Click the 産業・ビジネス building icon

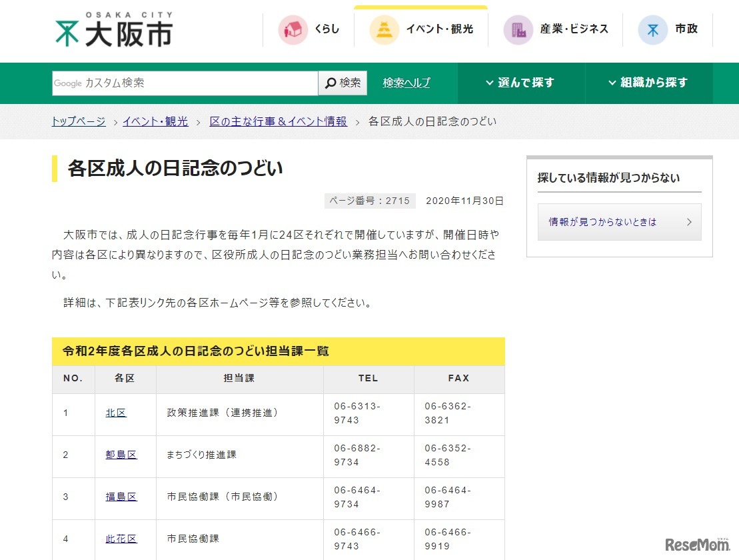click(518, 30)
